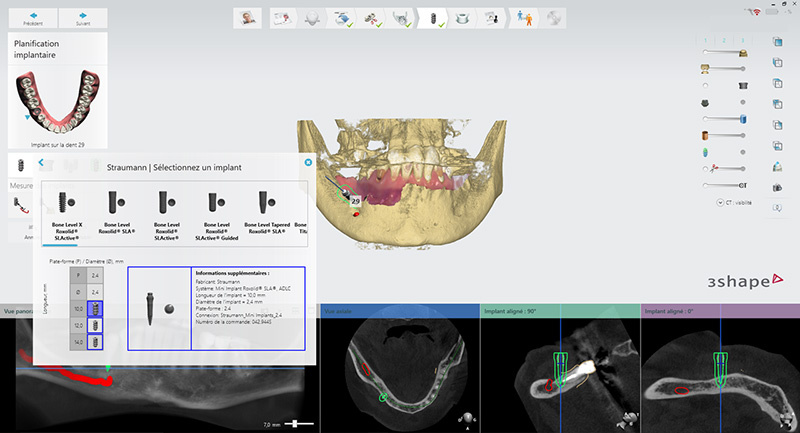The width and height of the screenshot is (800, 433).
Task: Select the implant planning step icon
Action: point(434,18)
